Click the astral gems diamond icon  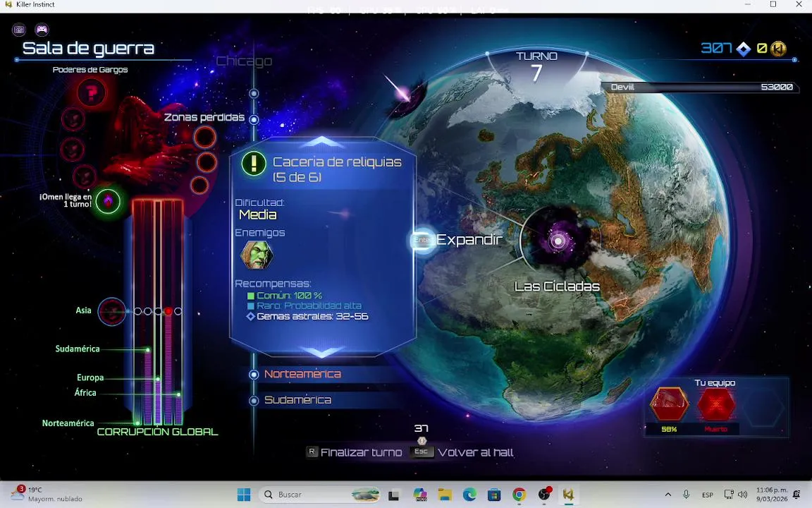(x=744, y=49)
